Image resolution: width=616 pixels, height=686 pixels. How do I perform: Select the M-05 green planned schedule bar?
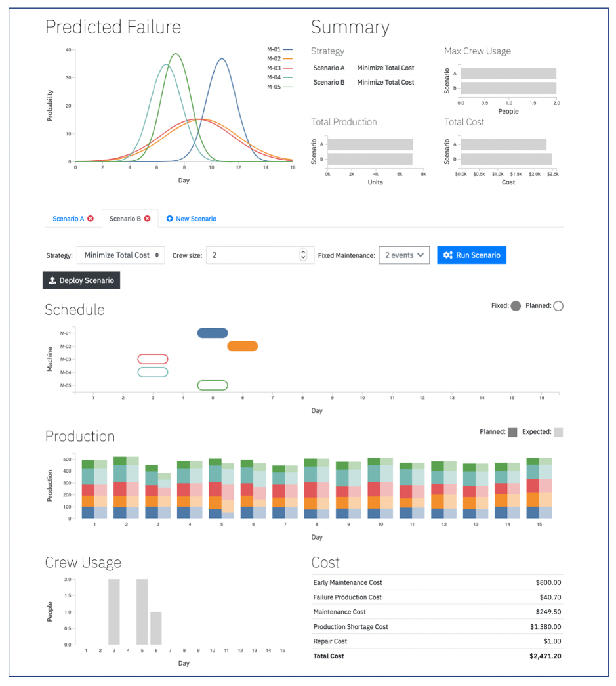pos(213,385)
